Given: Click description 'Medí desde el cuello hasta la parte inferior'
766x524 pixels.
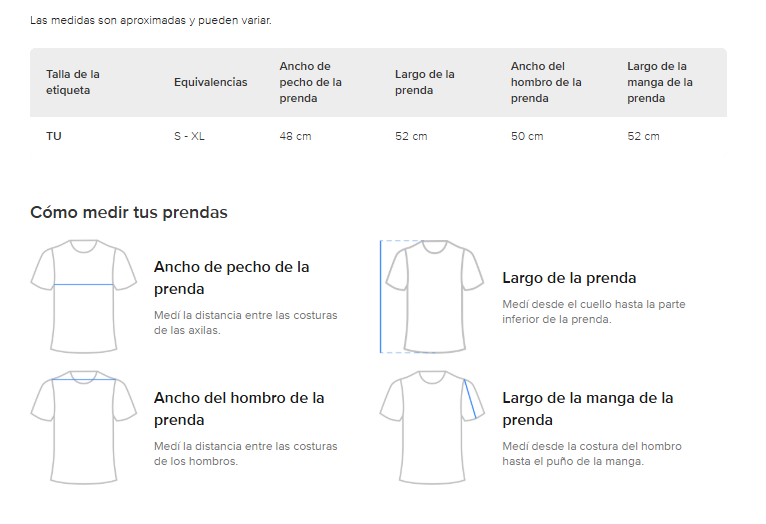Looking at the screenshot, I should coord(594,312).
